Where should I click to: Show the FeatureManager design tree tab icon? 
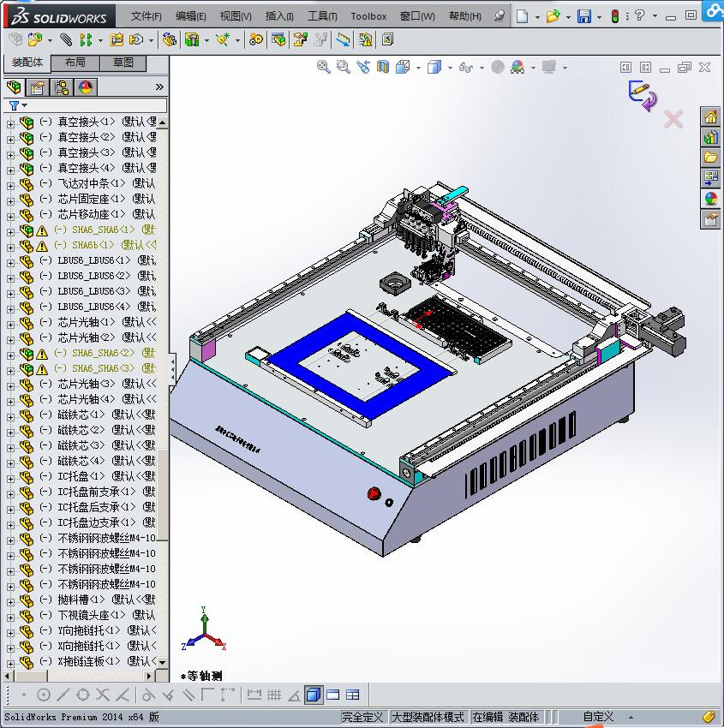(14, 87)
